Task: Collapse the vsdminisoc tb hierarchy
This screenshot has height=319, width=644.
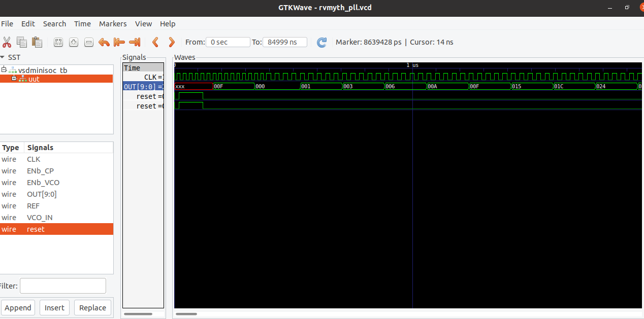Action: coord(3,70)
